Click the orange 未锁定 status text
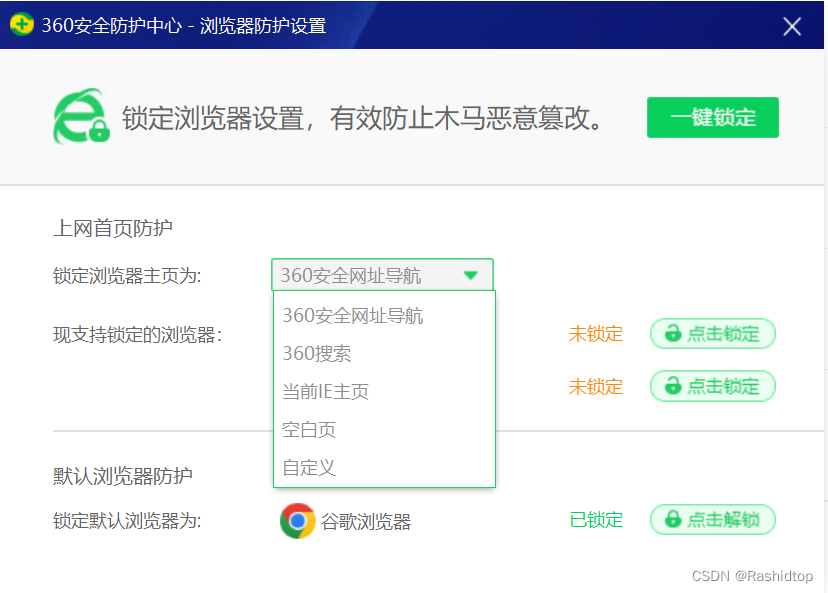The width and height of the screenshot is (828, 593). point(595,333)
